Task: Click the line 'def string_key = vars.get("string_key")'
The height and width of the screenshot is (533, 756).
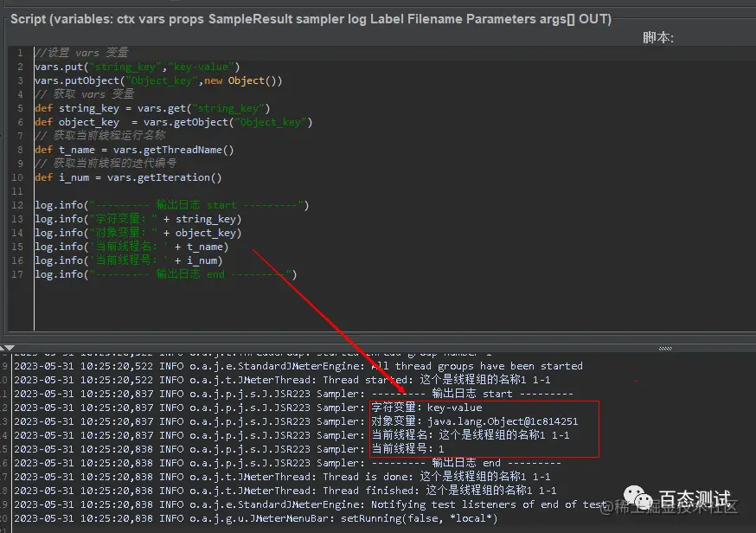Action: point(152,108)
